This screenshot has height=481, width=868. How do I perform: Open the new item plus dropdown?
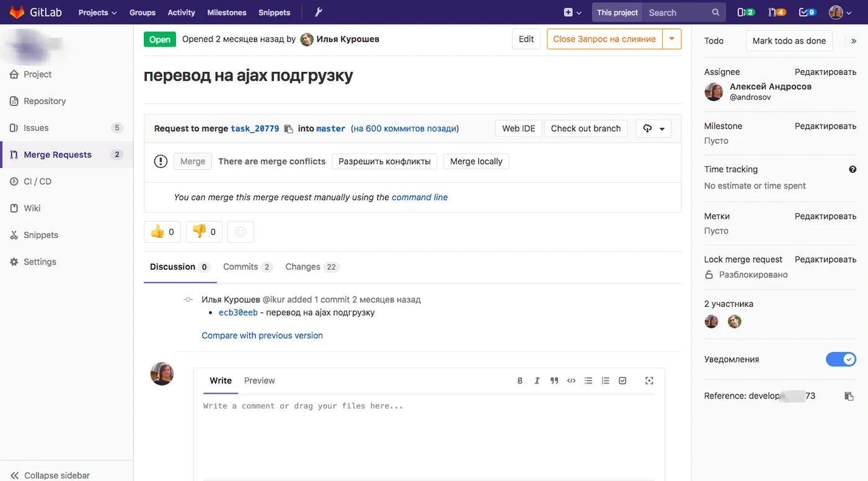573,12
